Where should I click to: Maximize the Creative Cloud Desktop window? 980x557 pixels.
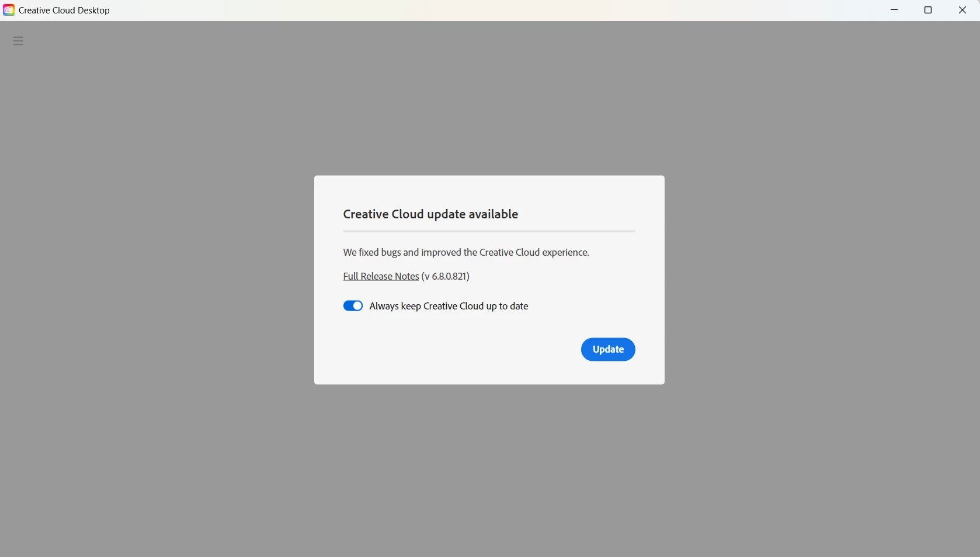point(928,10)
